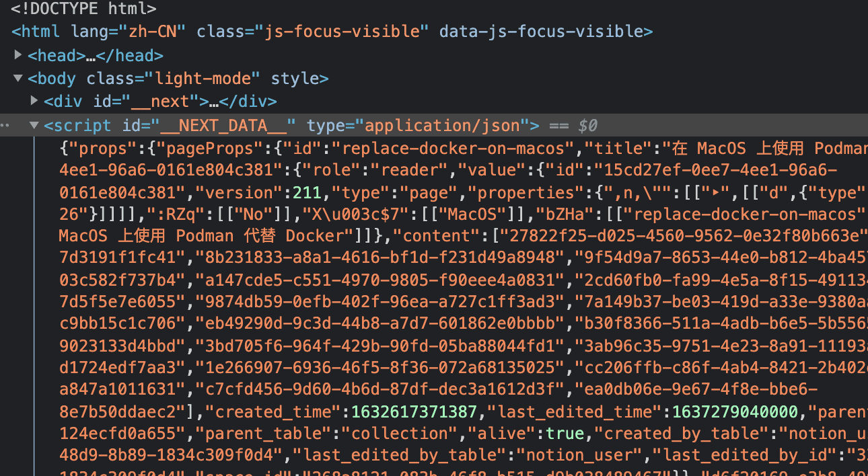Select the div id="__next" row

(x=160, y=102)
